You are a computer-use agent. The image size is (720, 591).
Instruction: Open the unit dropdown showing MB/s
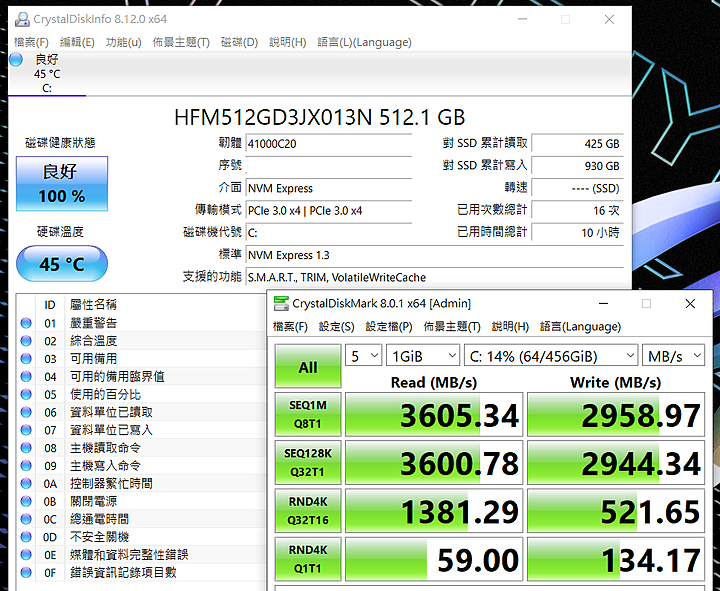(673, 356)
